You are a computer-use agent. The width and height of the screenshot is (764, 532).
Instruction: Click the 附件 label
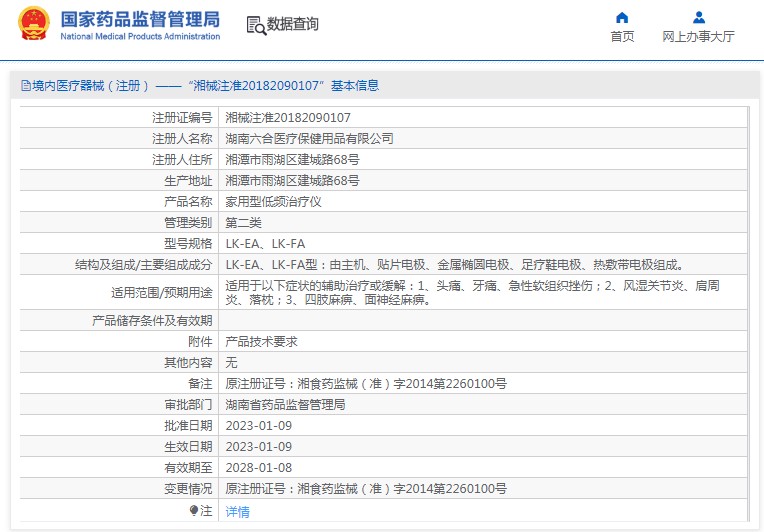(x=200, y=342)
